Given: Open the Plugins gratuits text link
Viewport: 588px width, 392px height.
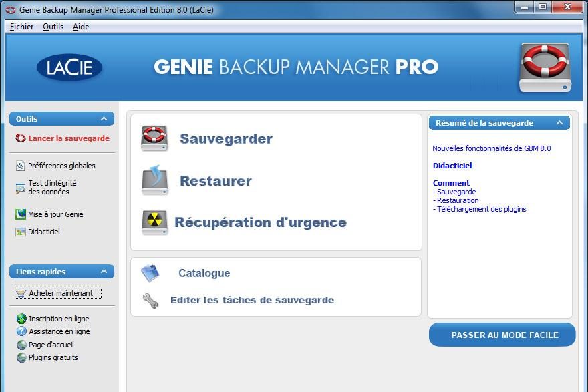Looking at the screenshot, I should (x=53, y=357).
